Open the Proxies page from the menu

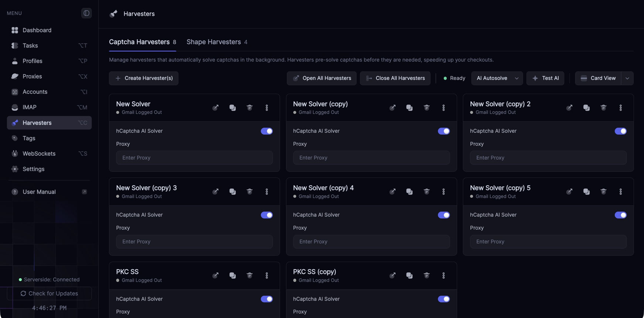click(49, 76)
